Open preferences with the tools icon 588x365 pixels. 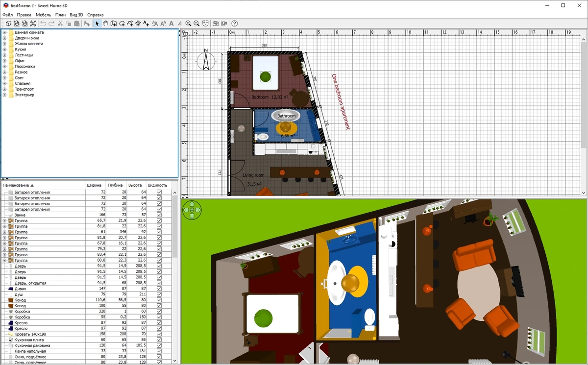pos(33,24)
